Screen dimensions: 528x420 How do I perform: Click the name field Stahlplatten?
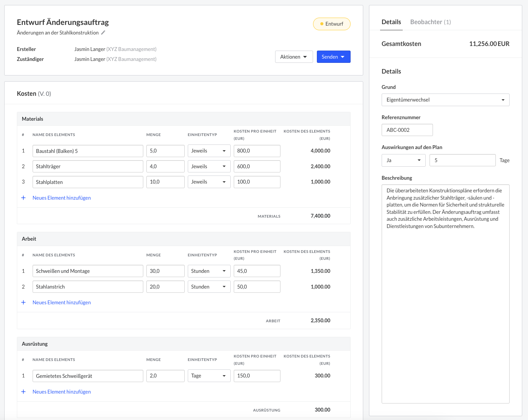pos(88,182)
